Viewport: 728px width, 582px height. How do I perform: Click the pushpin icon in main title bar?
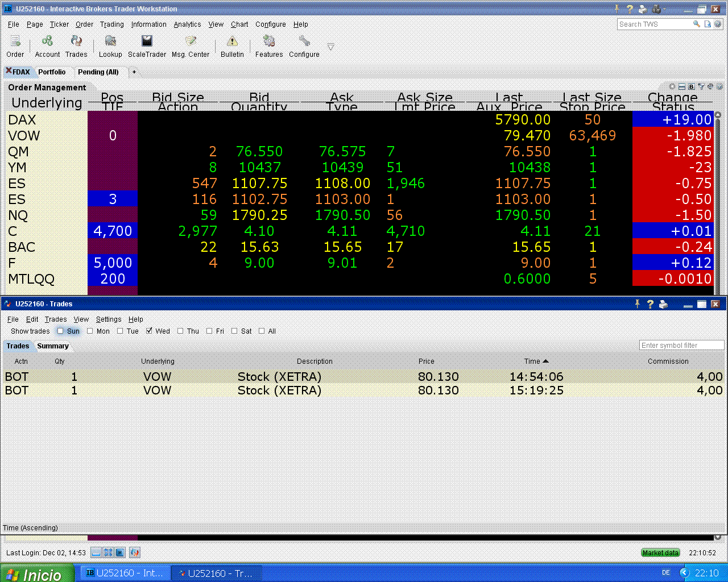[x=617, y=9]
